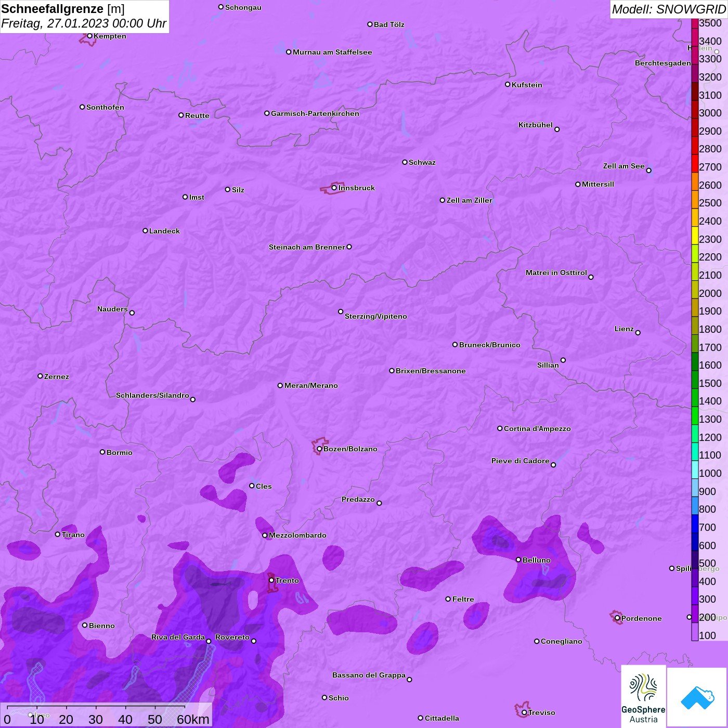
Task: Click the cyan 1100 legend color
Action: coord(695,451)
